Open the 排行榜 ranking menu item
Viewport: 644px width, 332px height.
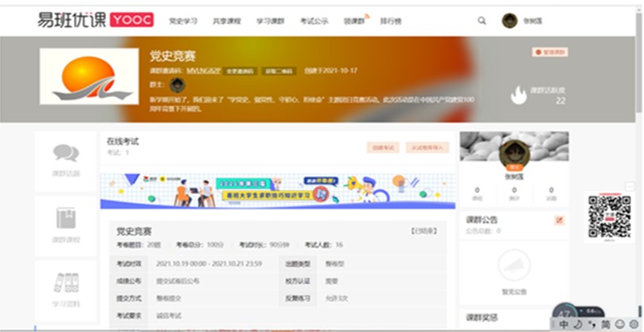(x=391, y=21)
